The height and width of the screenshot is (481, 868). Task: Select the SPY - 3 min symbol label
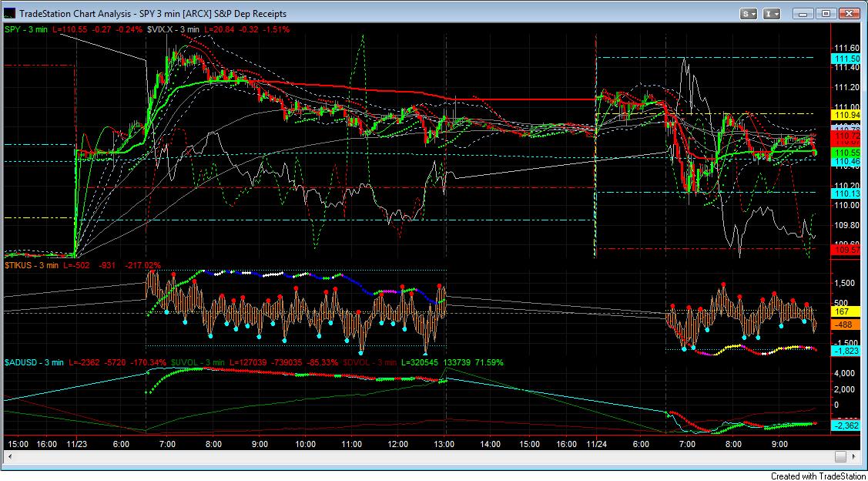point(25,29)
